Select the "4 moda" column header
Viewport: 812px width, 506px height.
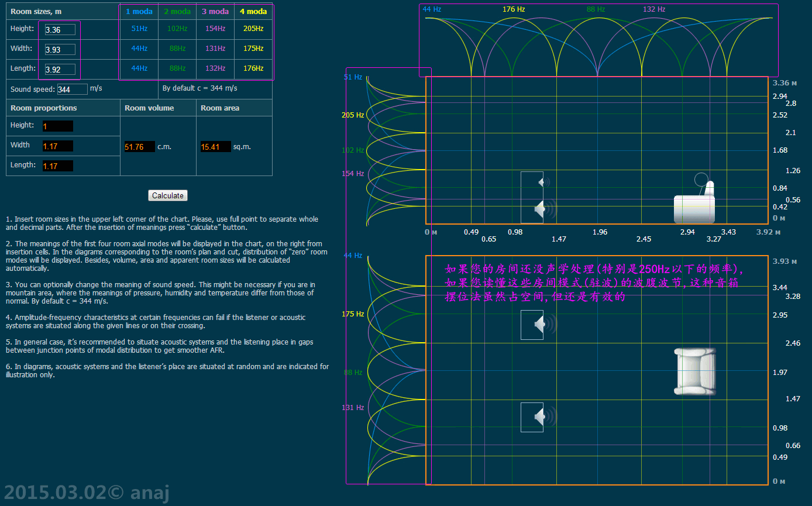253,11
